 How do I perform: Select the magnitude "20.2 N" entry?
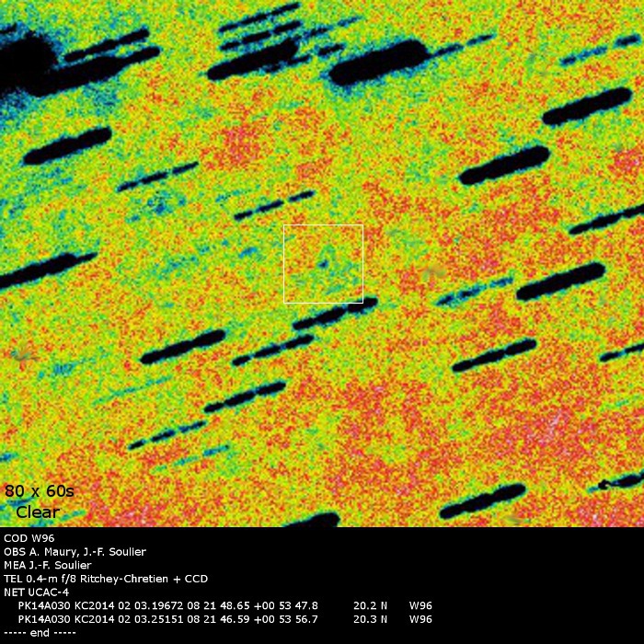click(370, 605)
